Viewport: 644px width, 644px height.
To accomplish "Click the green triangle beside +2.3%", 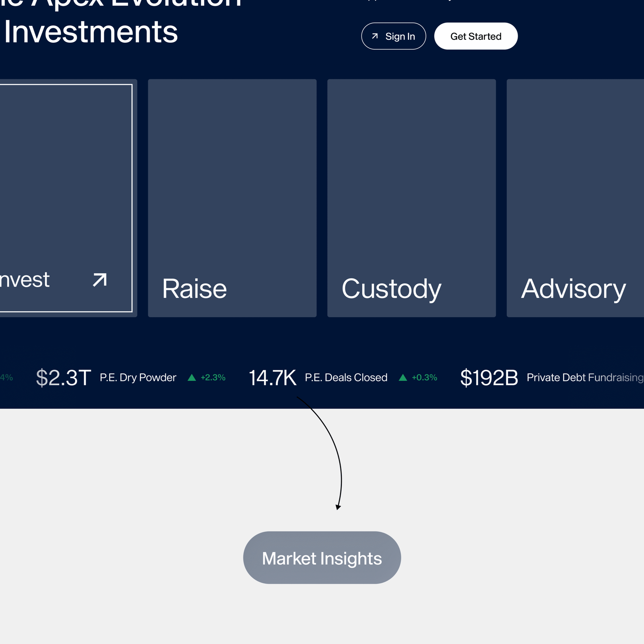I will click(192, 378).
